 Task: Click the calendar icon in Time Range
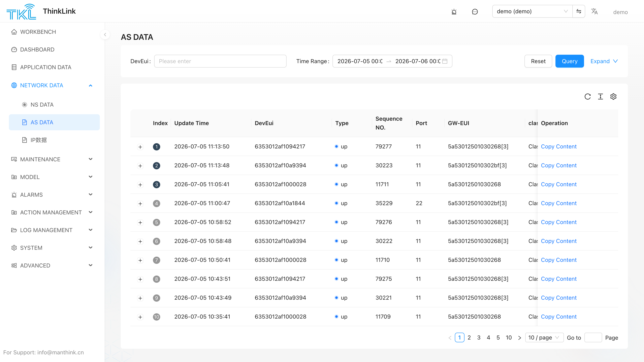tap(445, 61)
